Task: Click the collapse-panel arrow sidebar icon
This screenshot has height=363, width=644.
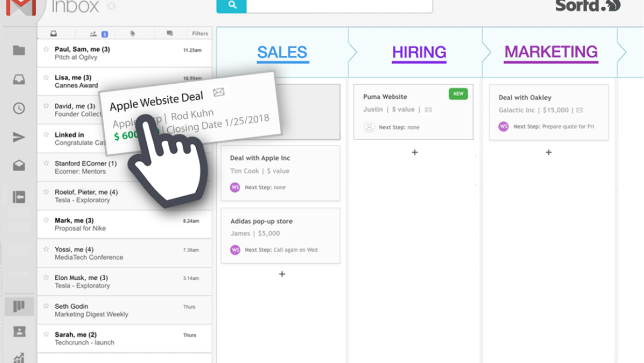Action: click(x=19, y=197)
